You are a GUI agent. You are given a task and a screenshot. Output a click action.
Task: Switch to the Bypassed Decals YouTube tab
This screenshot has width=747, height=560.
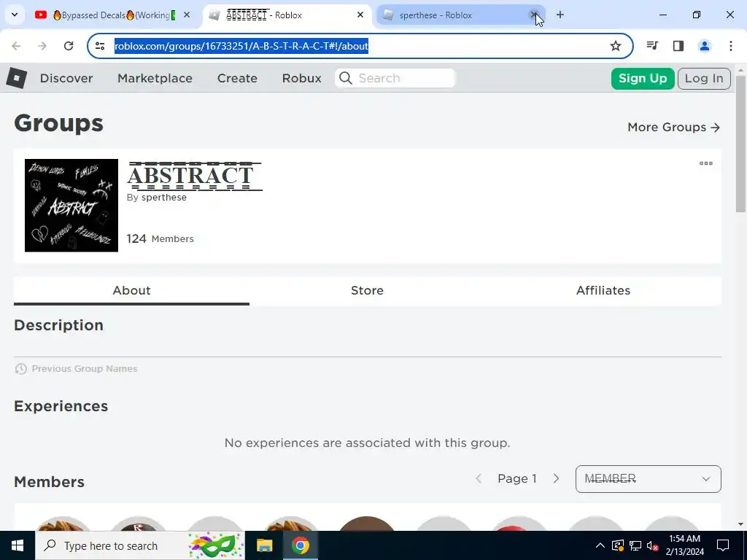[112, 15]
